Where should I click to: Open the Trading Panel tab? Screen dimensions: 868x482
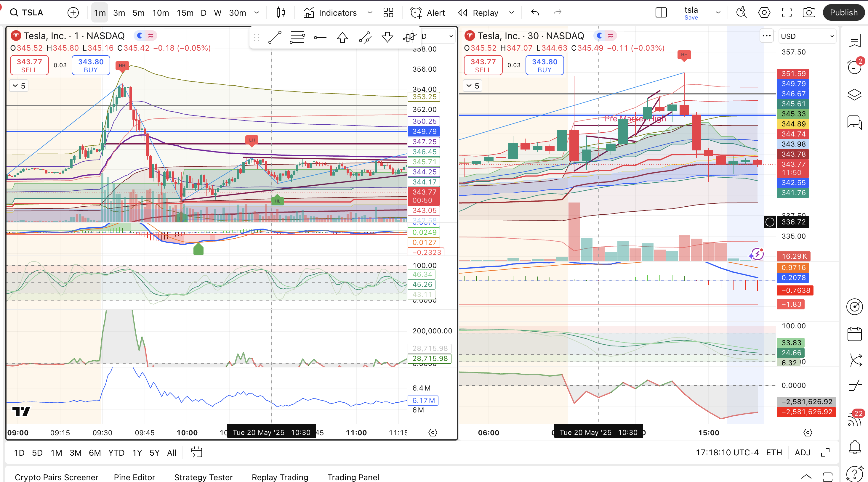pyautogui.click(x=353, y=477)
